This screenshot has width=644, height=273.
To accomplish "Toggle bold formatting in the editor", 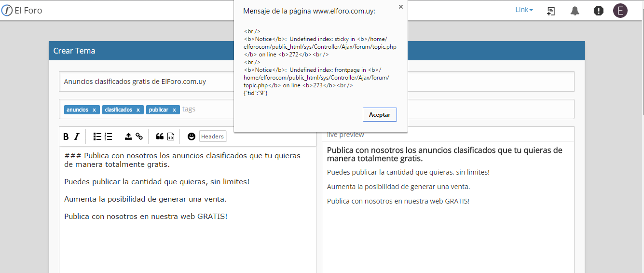I will [x=66, y=136].
